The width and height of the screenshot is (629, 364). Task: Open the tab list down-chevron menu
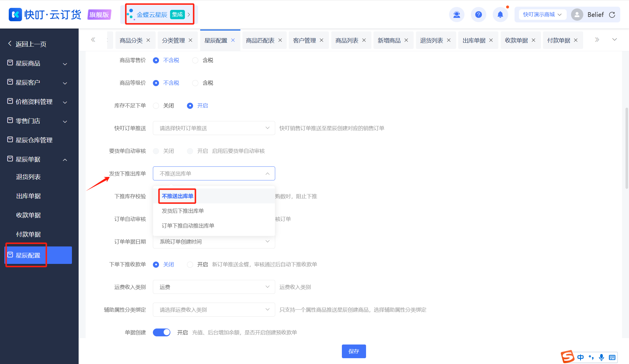(x=614, y=40)
